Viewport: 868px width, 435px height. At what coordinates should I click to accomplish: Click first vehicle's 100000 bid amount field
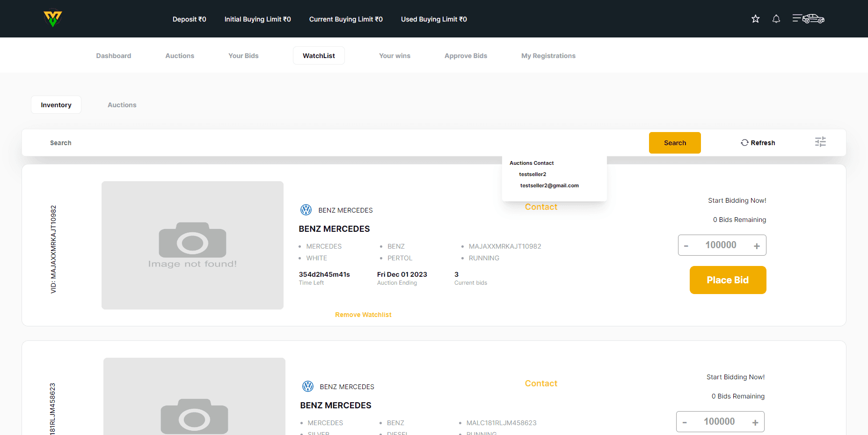click(x=721, y=245)
